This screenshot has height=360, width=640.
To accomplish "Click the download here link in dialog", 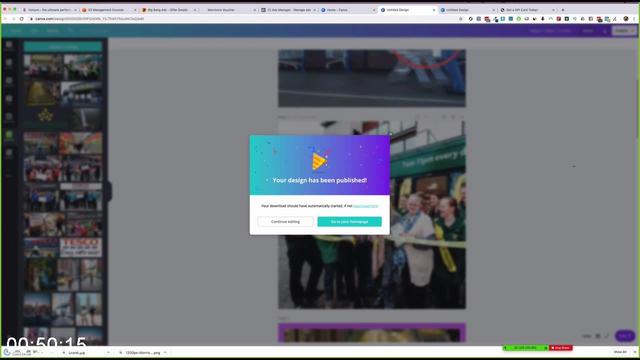I will click(x=366, y=206).
